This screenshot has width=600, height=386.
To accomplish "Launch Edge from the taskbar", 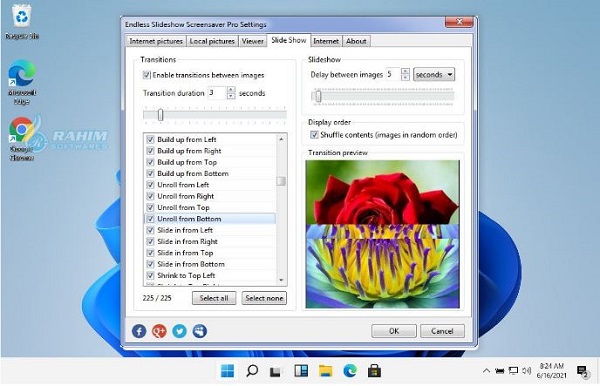I will pyautogui.click(x=350, y=371).
